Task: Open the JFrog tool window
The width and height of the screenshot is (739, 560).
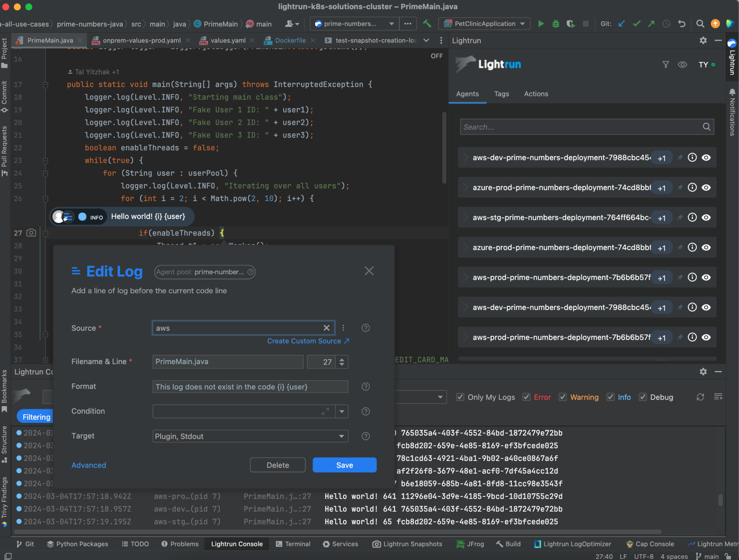Action: pos(469,544)
